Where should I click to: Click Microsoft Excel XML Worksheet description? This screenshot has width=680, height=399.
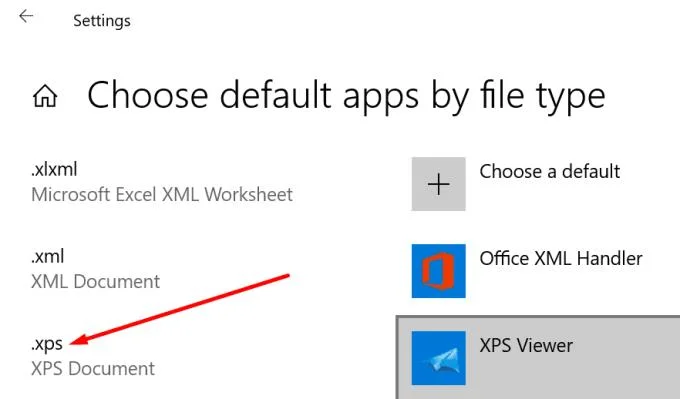[162, 195]
